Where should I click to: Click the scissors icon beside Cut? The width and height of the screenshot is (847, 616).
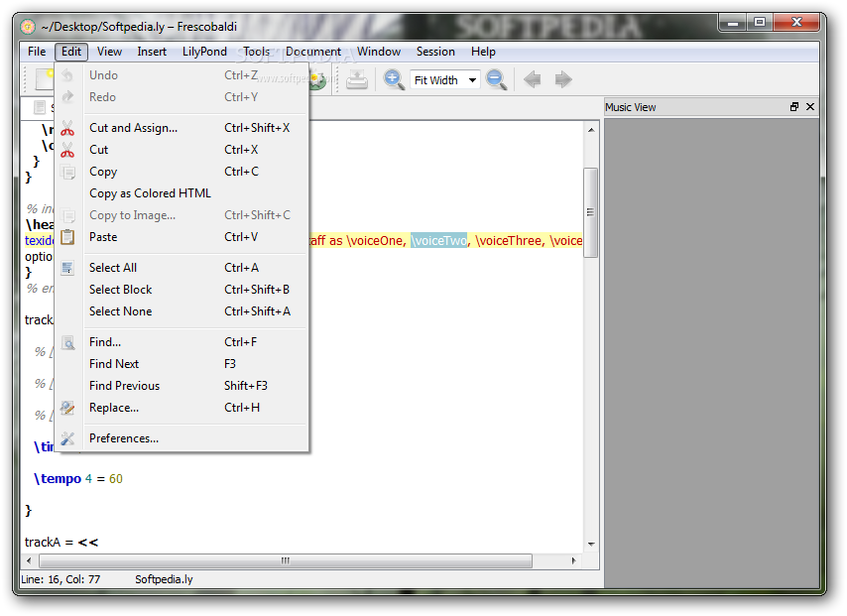pyautogui.click(x=67, y=150)
